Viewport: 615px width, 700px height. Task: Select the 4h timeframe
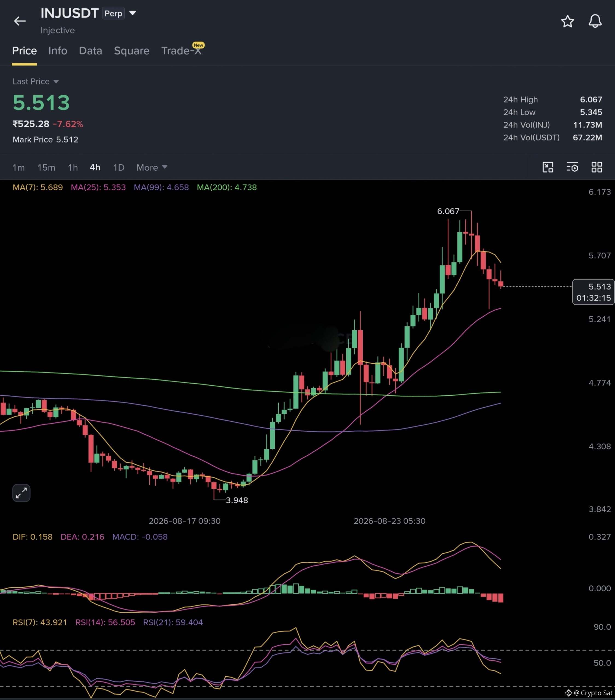pos(95,167)
